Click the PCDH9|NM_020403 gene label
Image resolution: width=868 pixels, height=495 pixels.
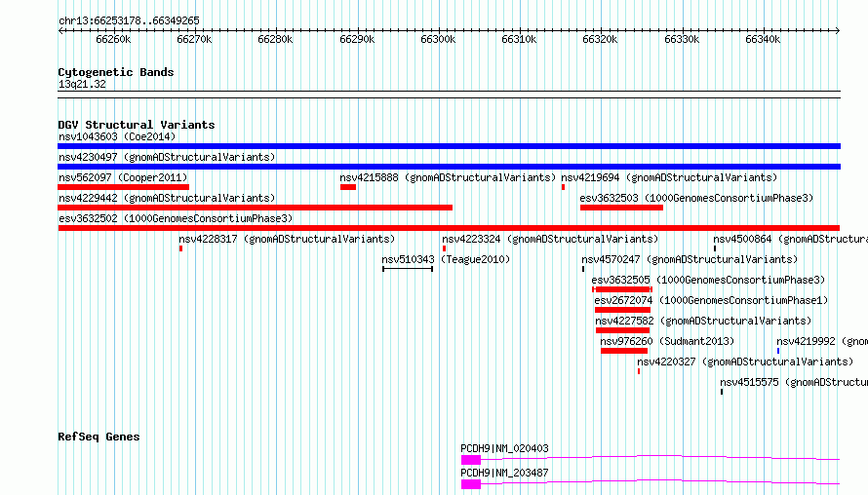point(504,448)
